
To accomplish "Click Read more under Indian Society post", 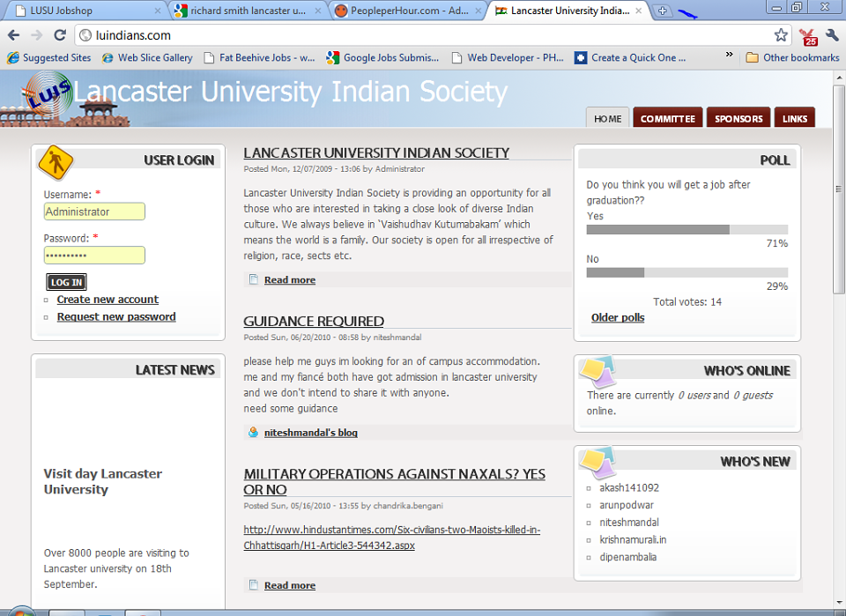I will tap(290, 280).
